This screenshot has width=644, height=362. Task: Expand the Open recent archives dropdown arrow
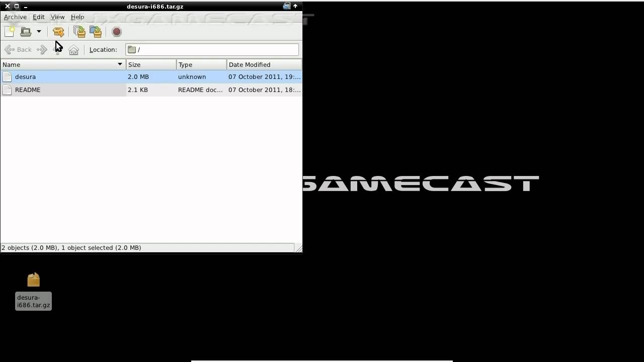39,32
